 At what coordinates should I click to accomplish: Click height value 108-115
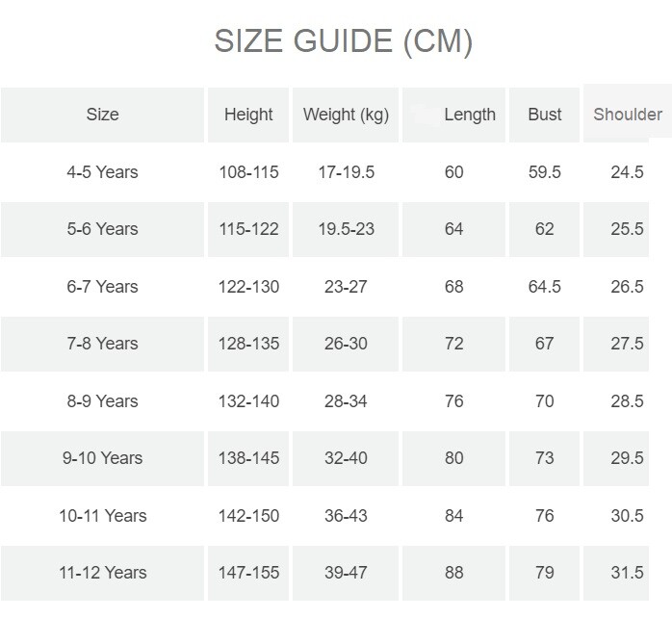click(x=248, y=172)
